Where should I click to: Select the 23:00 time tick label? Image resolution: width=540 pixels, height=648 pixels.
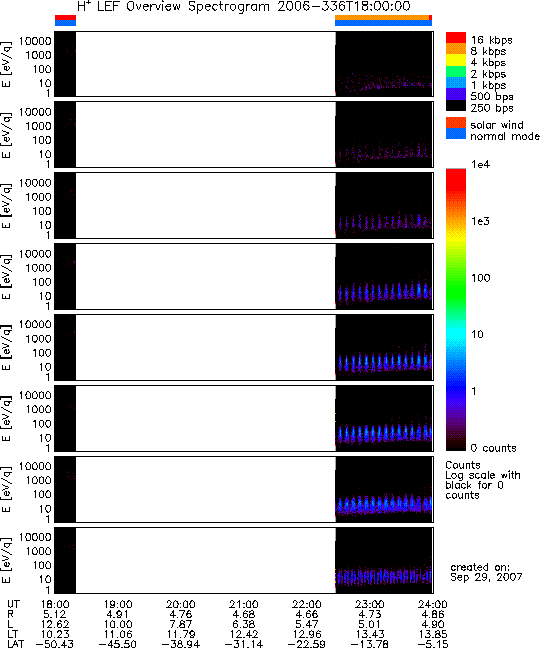[x=370, y=605]
